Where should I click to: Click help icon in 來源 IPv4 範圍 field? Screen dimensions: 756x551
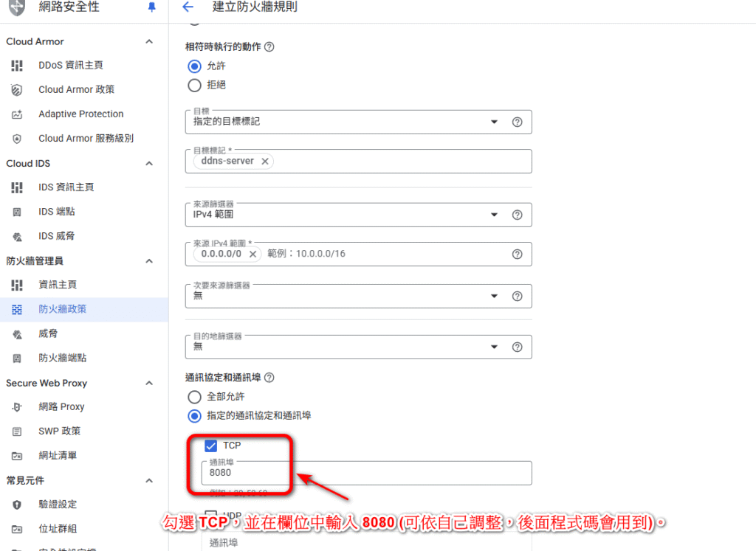pyautogui.click(x=517, y=254)
